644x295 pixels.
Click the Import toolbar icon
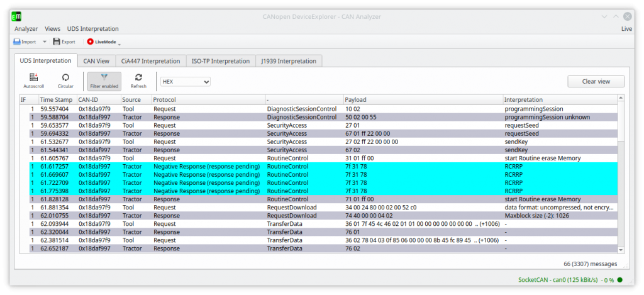[17, 42]
